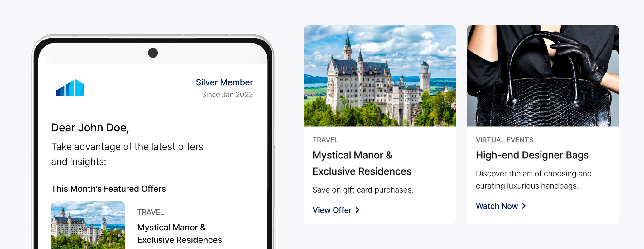Click the High-end Designer Bags heading

coord(532,155)
